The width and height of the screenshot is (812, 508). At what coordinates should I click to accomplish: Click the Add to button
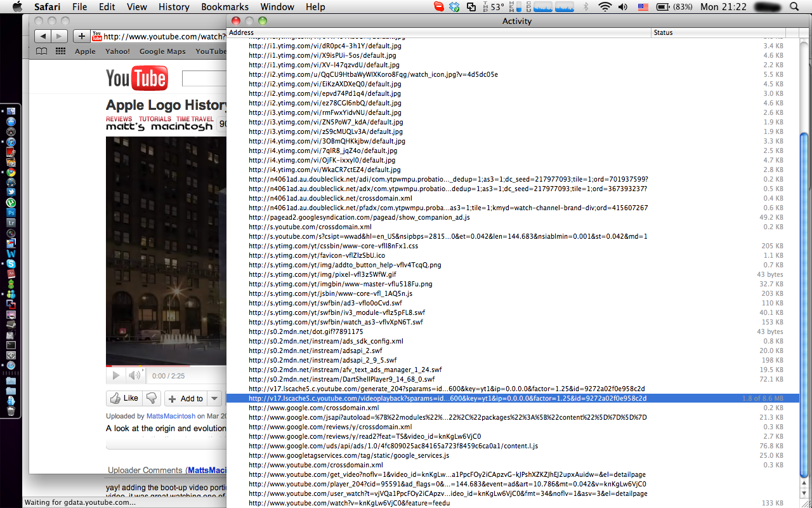point(187,399)
